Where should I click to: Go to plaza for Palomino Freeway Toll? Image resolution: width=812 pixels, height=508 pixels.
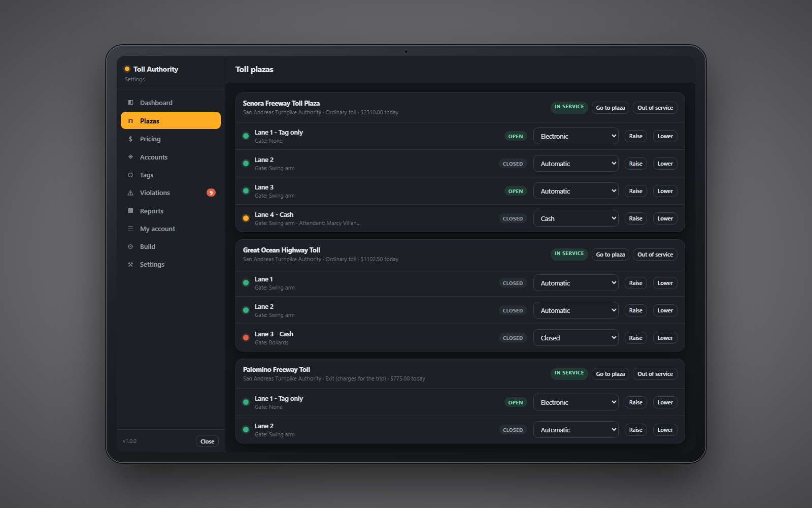tap(611, 374)
